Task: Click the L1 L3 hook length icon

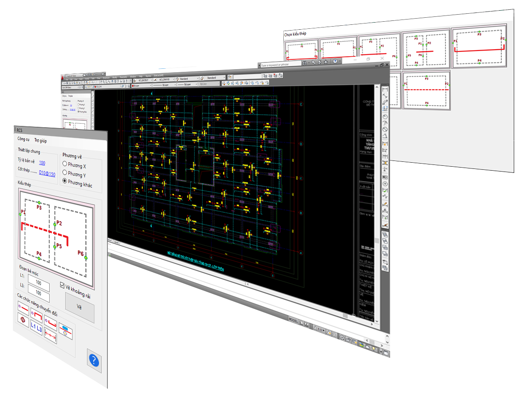Action: tap(36, 328)
